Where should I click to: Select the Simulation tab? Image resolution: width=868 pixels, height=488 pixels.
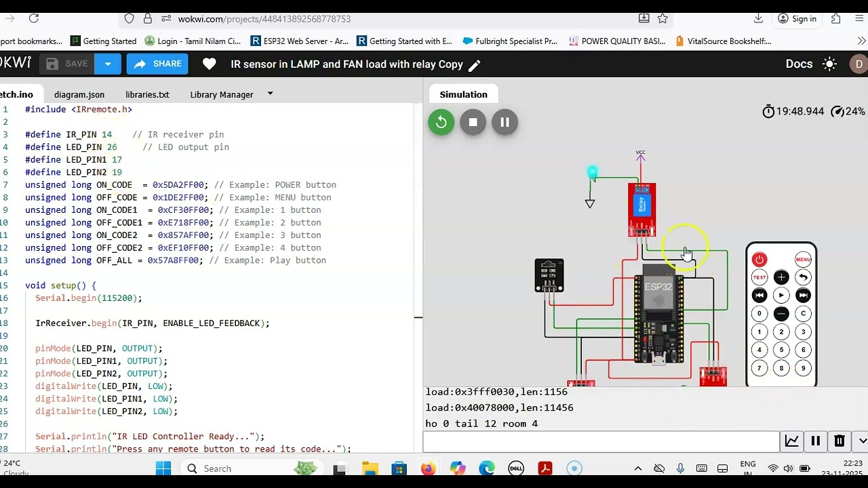[463, 95]
